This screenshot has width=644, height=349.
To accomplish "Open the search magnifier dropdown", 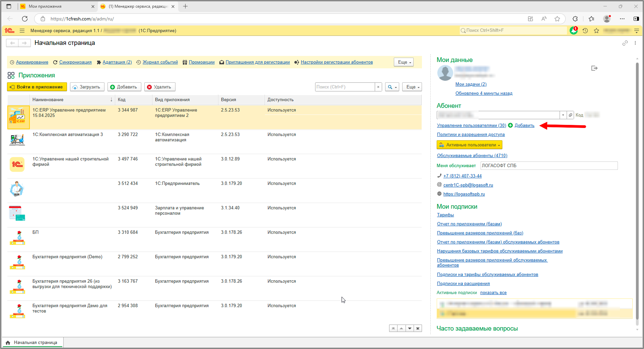I will click(392, 87).
